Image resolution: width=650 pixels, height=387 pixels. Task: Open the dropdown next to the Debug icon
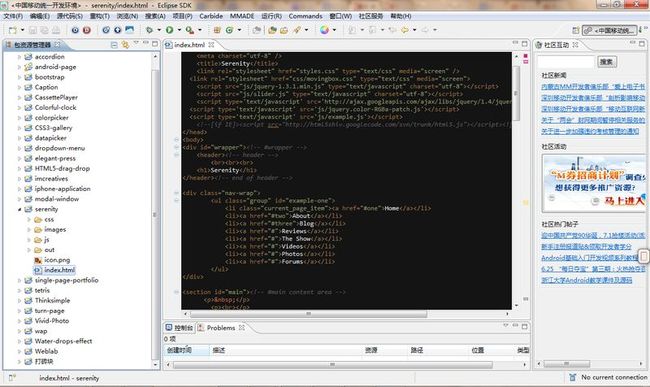[x=159, y=30]
